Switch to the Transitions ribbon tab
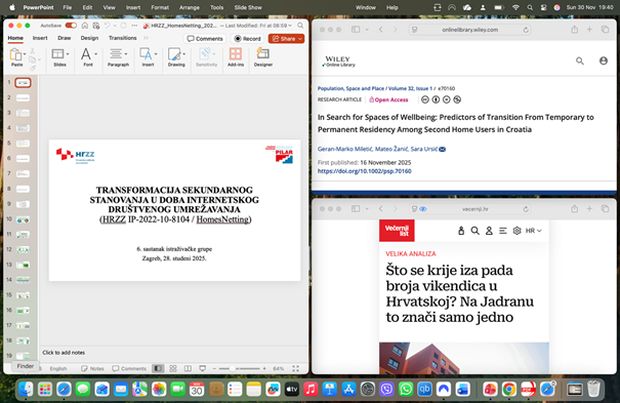Viewport: 620px width, 403px height. pyautogui.click(x=122, y=38)
